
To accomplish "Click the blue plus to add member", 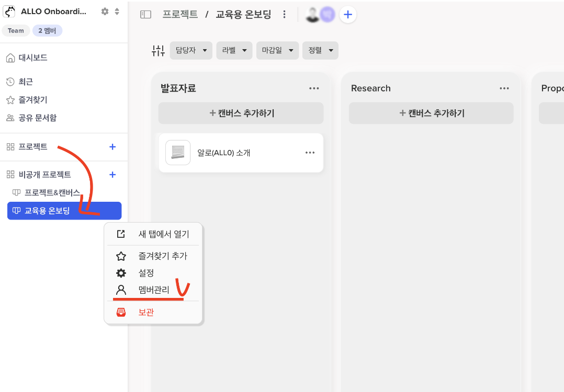I will [x=348, y=15].
